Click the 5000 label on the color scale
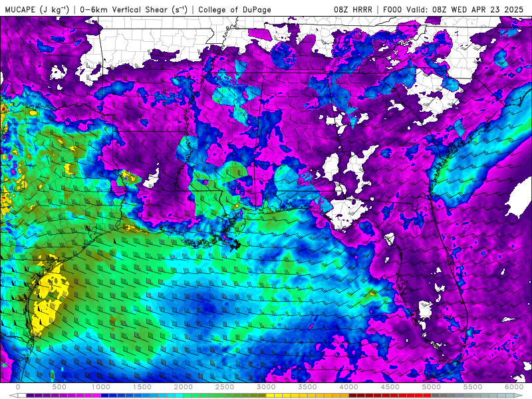The image size is (532, 399). 432,387
